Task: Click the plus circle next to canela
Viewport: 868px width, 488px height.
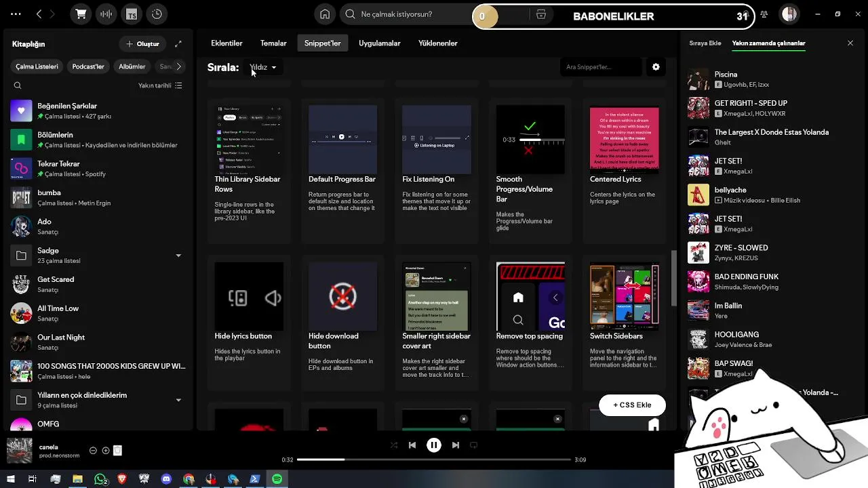Action: 106,451
